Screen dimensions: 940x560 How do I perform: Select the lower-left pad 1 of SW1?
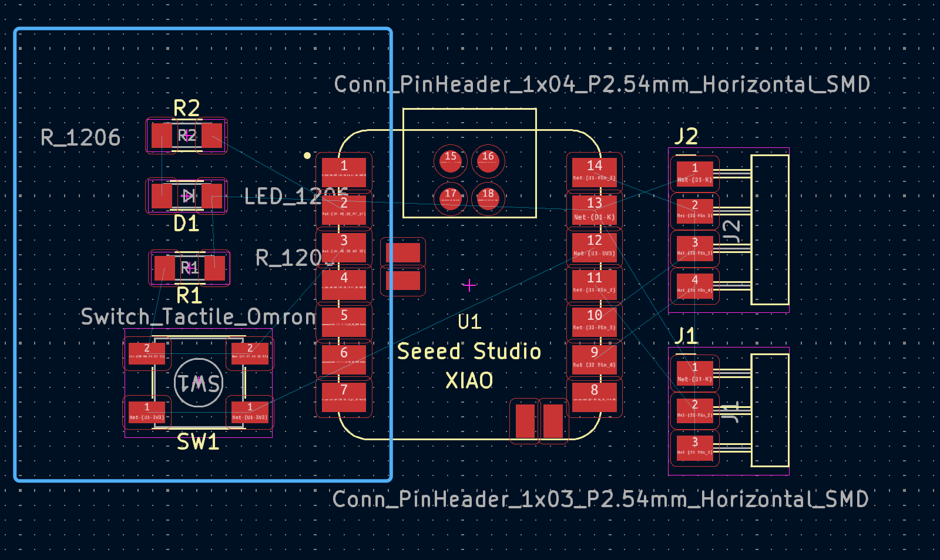147,412
